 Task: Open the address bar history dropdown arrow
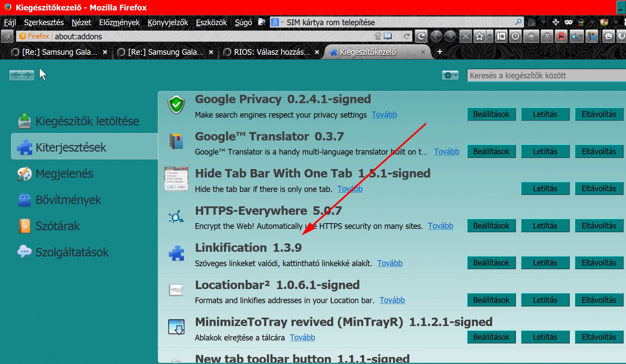pyautogui.click(x=398, y=36)
